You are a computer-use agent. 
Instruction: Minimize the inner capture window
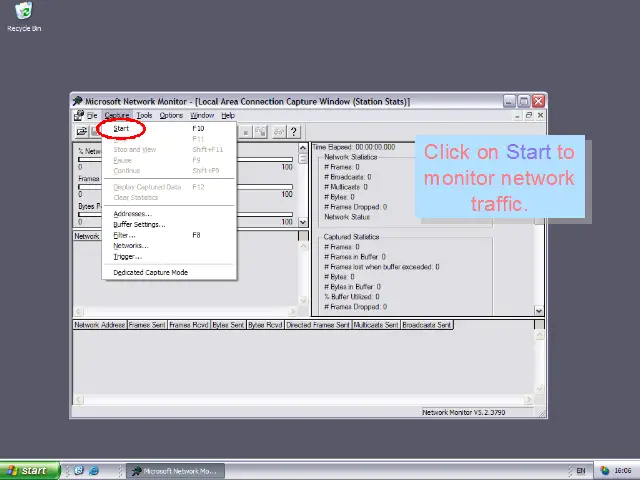click(518, 116)
